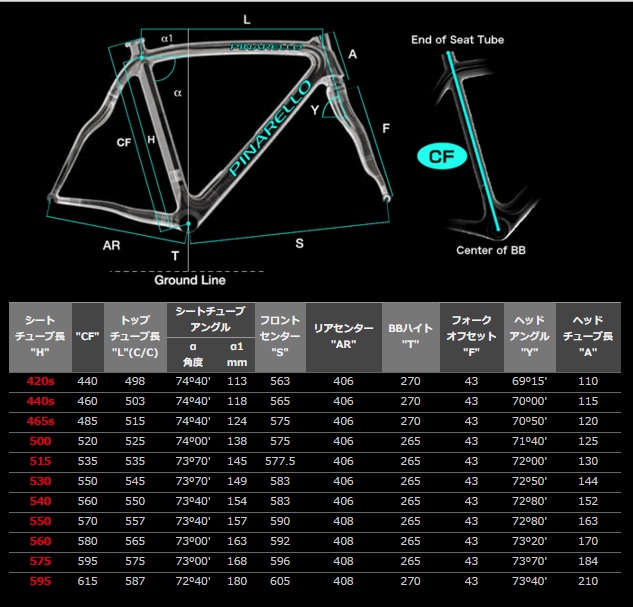This screenshot has height=607, width=633.
Task: Select the BBハイト "T" header
Action: (411, 337)
